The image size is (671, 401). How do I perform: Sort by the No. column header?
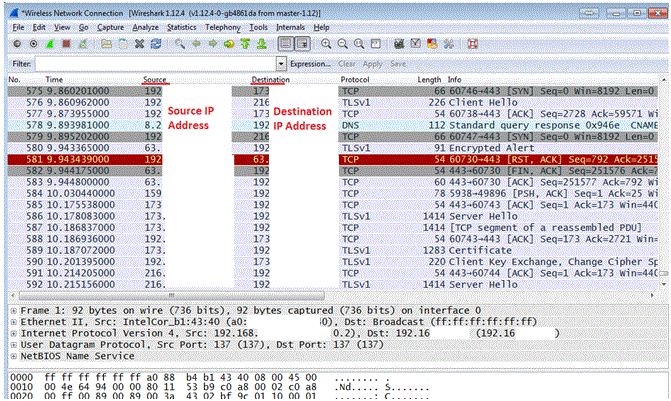(x=14, y=80)
